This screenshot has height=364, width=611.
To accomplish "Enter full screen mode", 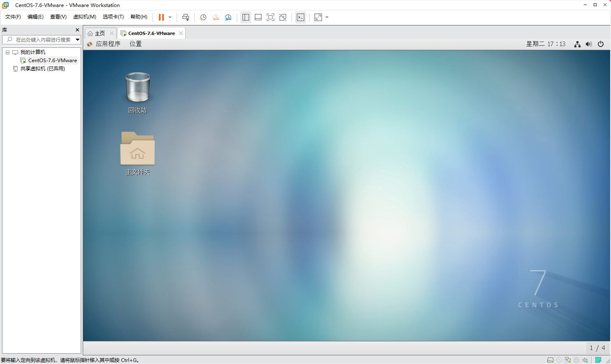I will point(271,17).
